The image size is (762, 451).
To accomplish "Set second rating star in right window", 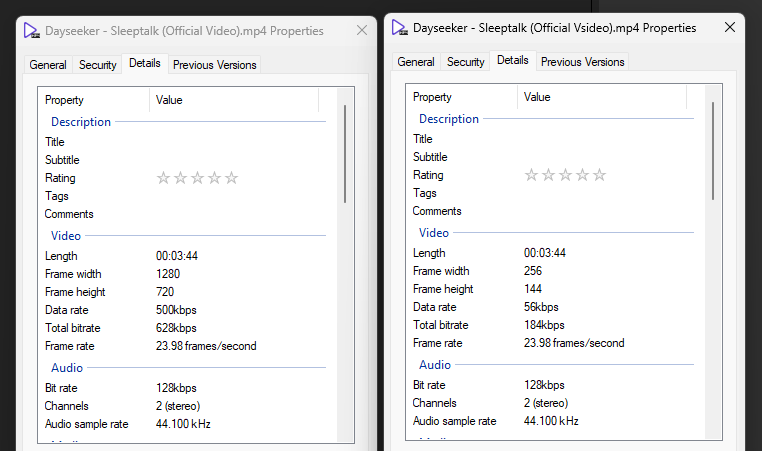I will 548,175.
